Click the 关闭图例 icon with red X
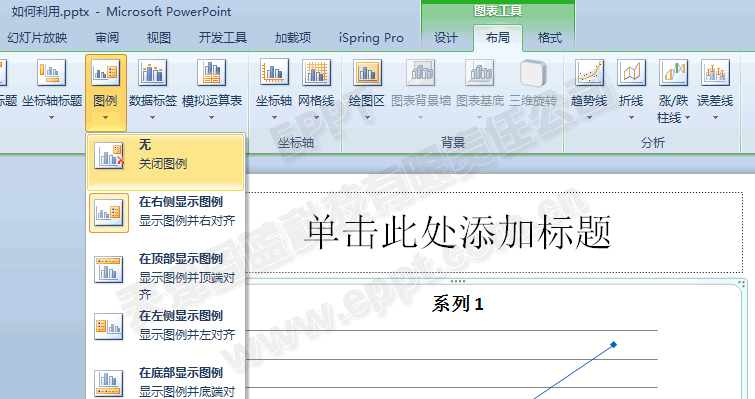The width and height of the screenshot is (755, 399). click(x=109, y=155)
